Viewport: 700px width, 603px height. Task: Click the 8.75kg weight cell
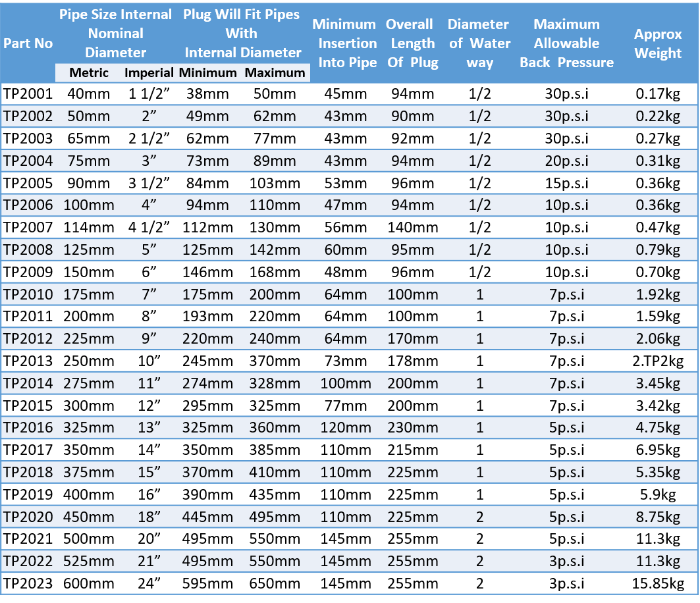point(658,516)
